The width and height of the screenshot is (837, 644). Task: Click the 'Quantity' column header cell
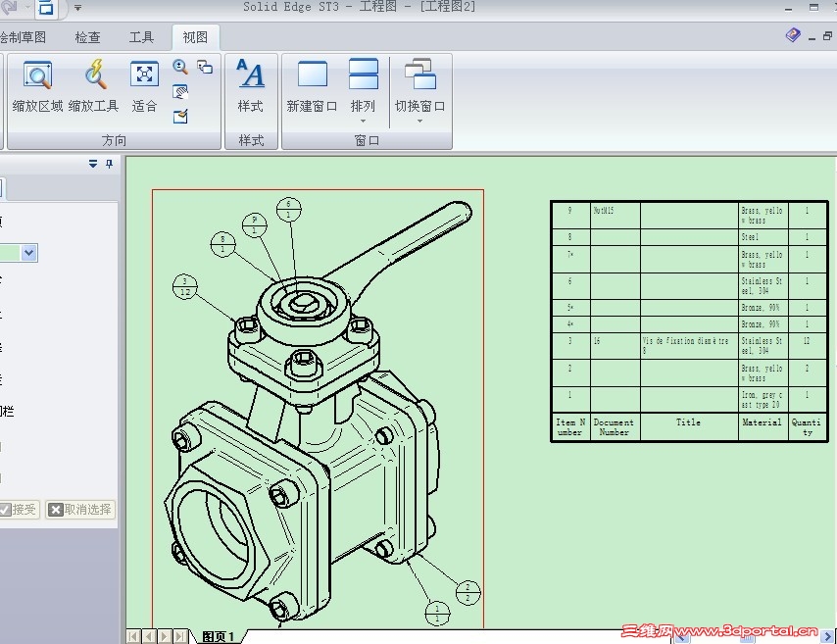pyautogui.click(x=808, y=426)
